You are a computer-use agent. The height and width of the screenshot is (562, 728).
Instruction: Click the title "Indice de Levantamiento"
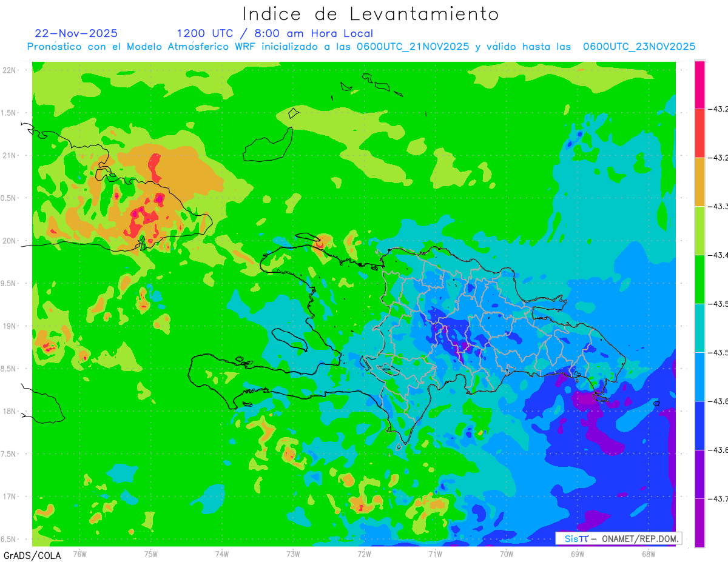coord(371,13)
